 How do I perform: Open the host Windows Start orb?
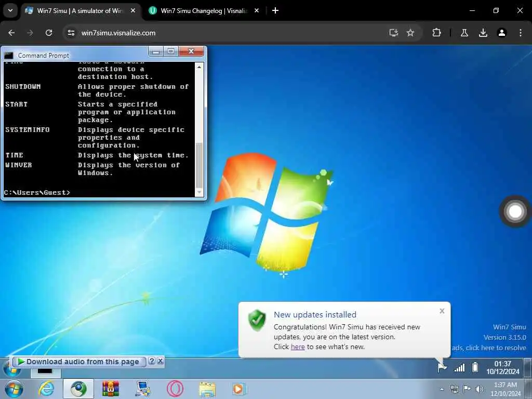point(14,389)
